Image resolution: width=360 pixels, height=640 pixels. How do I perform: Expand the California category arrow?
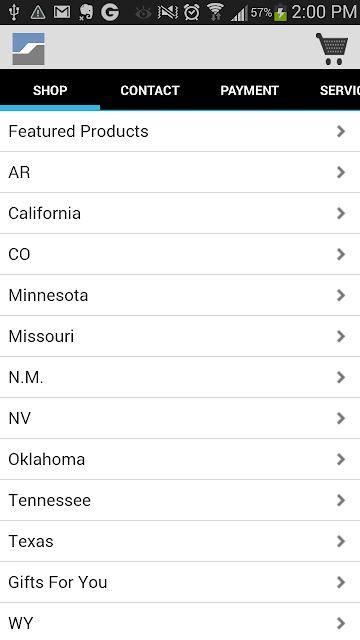[341, 213]
